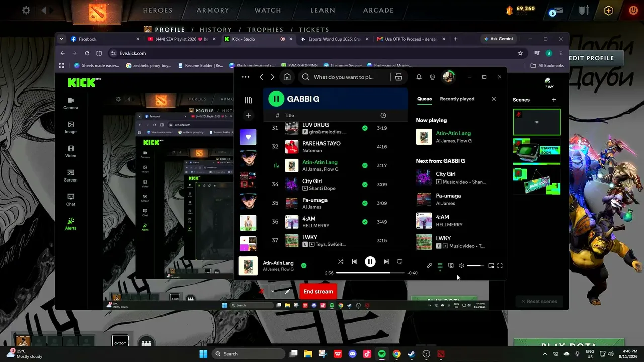Open Spotify home via the house icon
This screenshot has width=644, height=362.
tap(287, 77)
